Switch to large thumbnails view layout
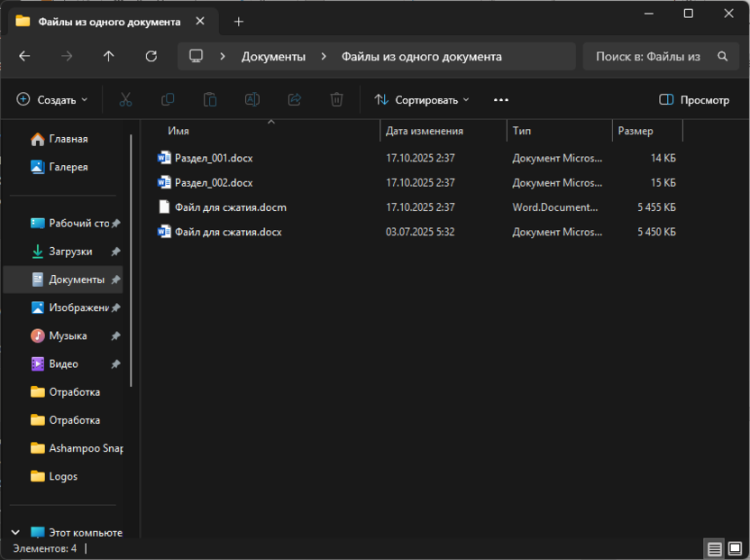Image resolution: width=750 pixels, height=560 pixels. pos(735,548)
